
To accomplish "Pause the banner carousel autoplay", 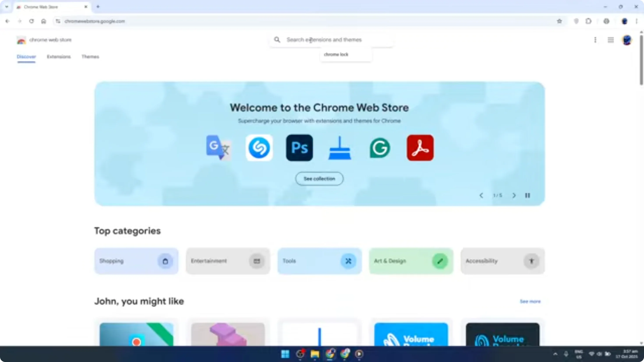I will 528,195.
